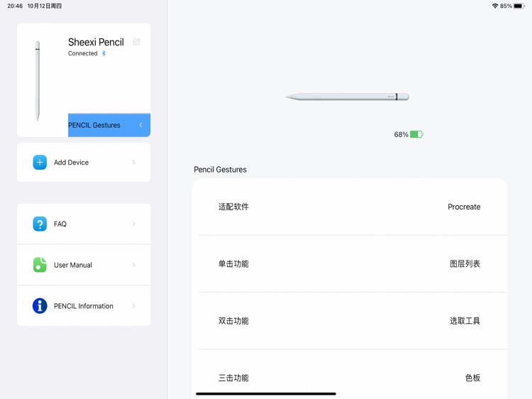The width and height of the screenshot is (532, 399).
Task: Tap the vertical pencil thumbnail in device card
Action: click(x=38, y=81)
